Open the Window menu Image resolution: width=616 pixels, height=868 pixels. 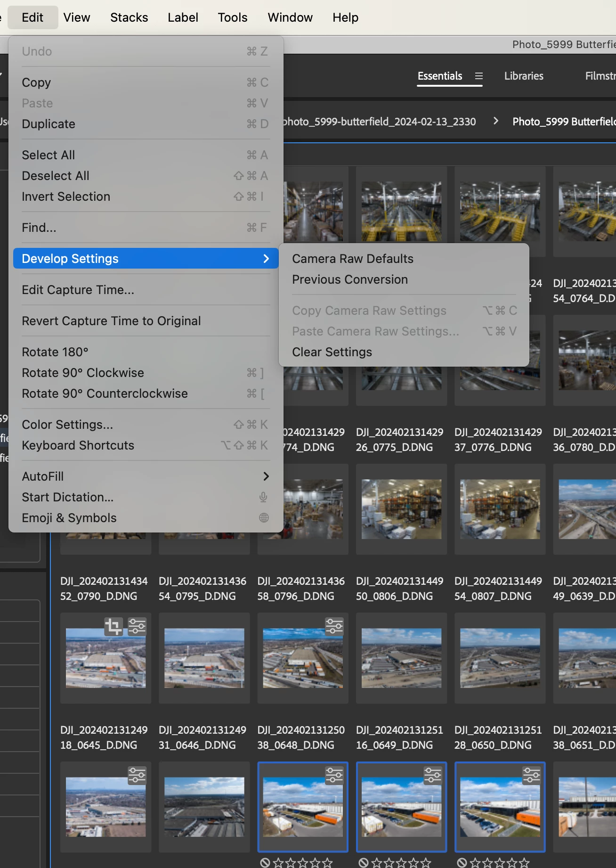click(290, 17)
